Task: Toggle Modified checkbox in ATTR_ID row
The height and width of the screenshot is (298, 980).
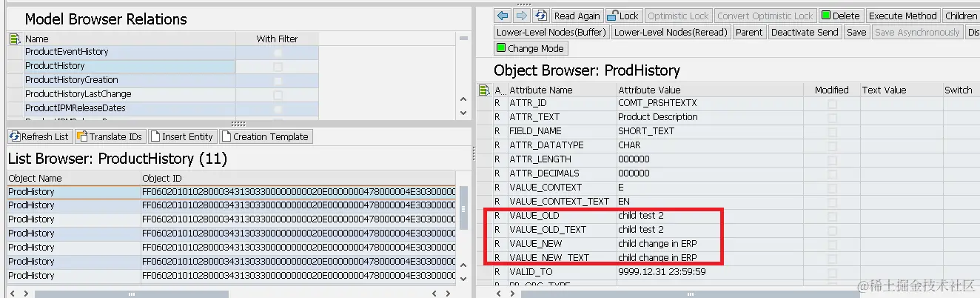Action: coord(832,103)
